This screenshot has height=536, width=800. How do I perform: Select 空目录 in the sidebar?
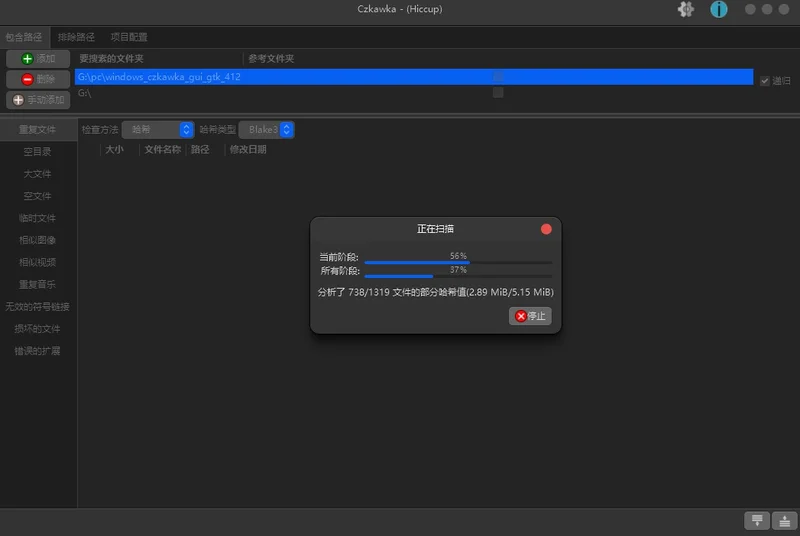[x=37, y=151]
